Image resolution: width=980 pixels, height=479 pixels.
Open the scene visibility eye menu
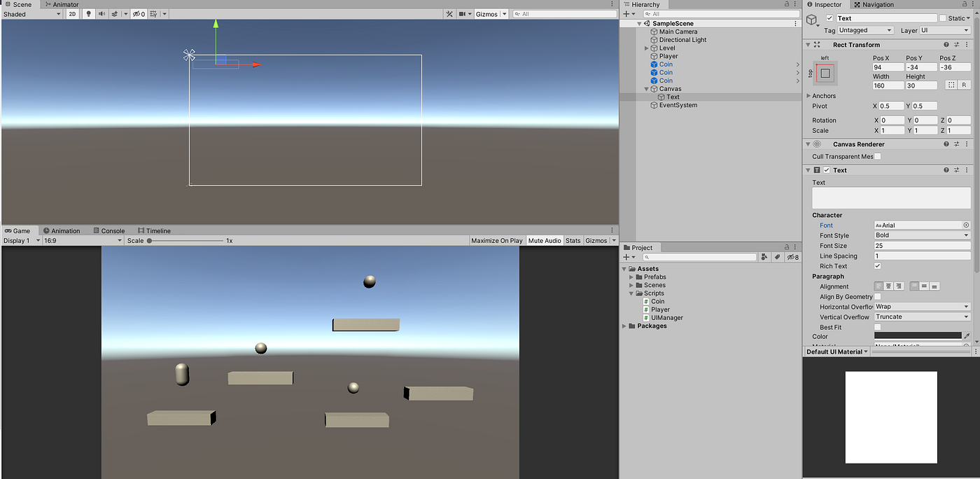pyautogui.click(x=138, y=13)
